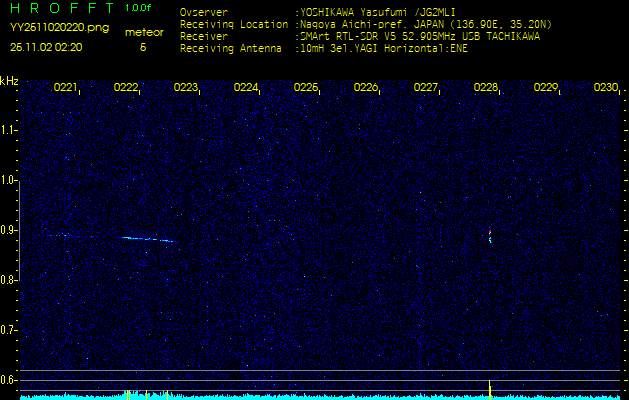The width and height of the screenshot is (629, 400).
Task: Click the timestamp 25.11.02 02:20
Action: pyautogui.click(x=46, y=47)
